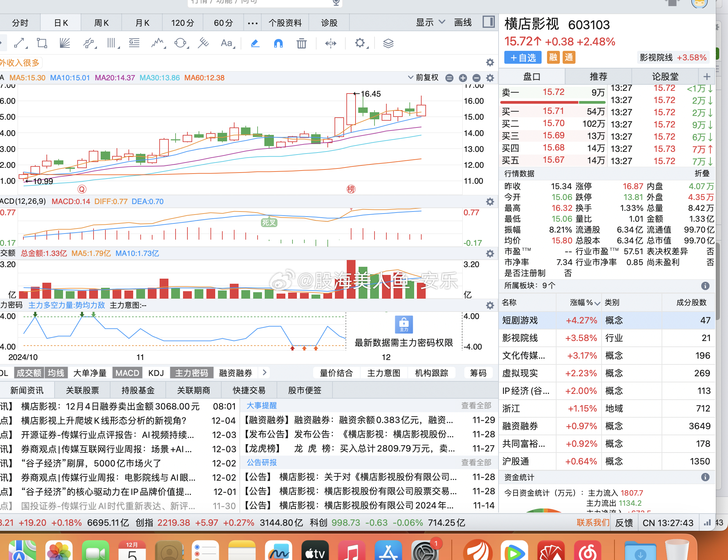Open the 个股资料 tab
Screen dimensions: 728x560
(285, 23)
